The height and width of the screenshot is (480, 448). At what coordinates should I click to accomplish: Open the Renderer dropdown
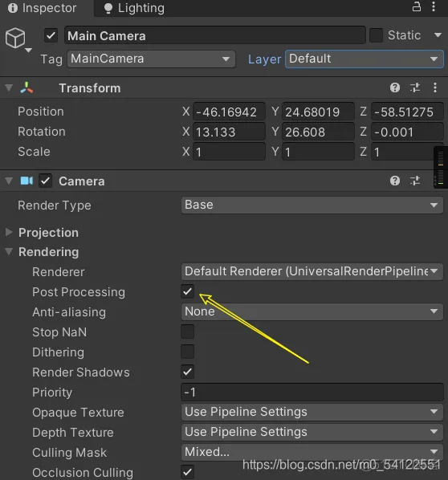(x=312, y=271)
